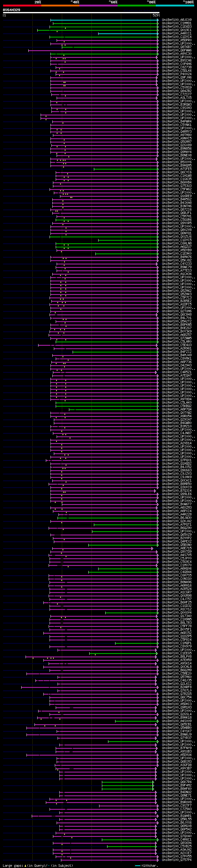
Task: Select the UniRef100_A9VC30 label
Action: point(176,54)
